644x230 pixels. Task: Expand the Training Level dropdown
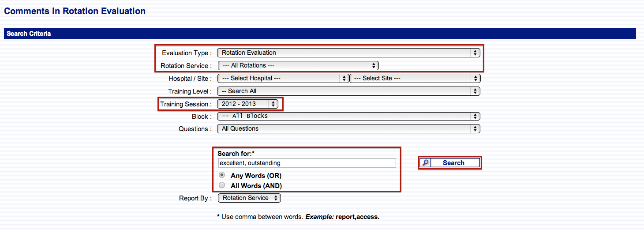(348, 91)
